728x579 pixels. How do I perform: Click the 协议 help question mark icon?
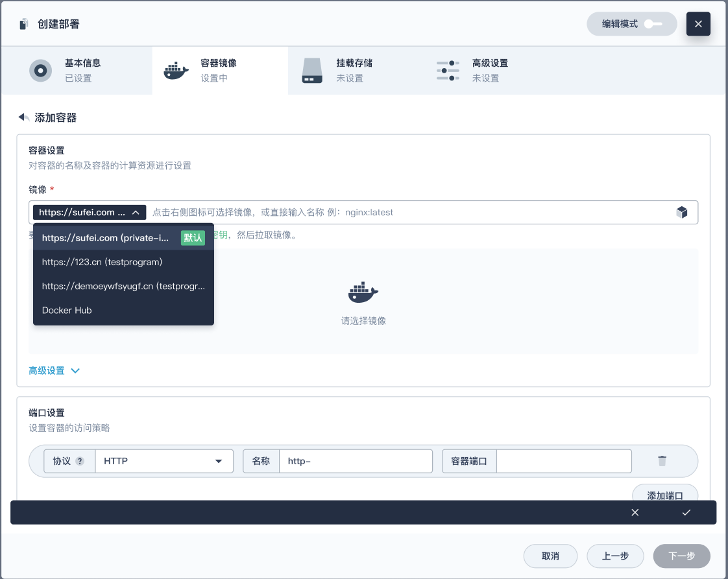[80, 461]
